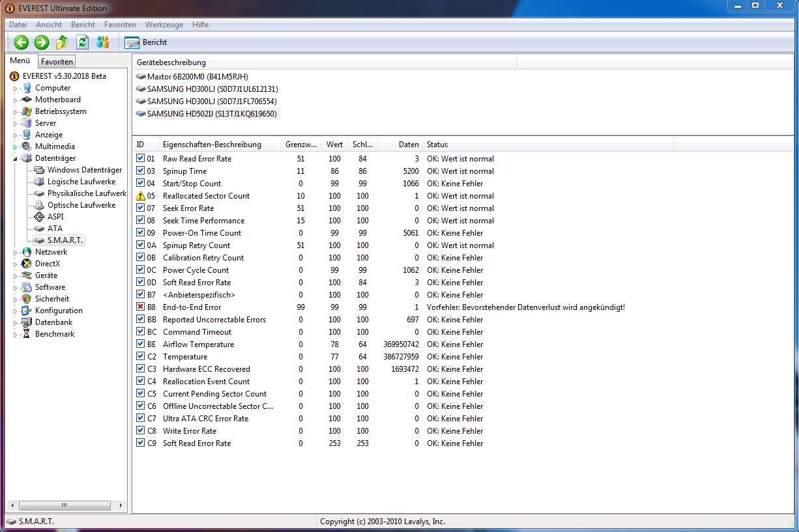799x532 pixels.
Task: Toggle checkbox for Spinup Time row
Action: [x=140, y=171]
